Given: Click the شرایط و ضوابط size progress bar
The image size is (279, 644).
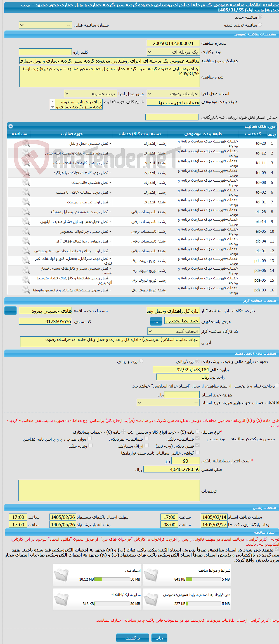Looking at the screenshot, I should 204,579.
